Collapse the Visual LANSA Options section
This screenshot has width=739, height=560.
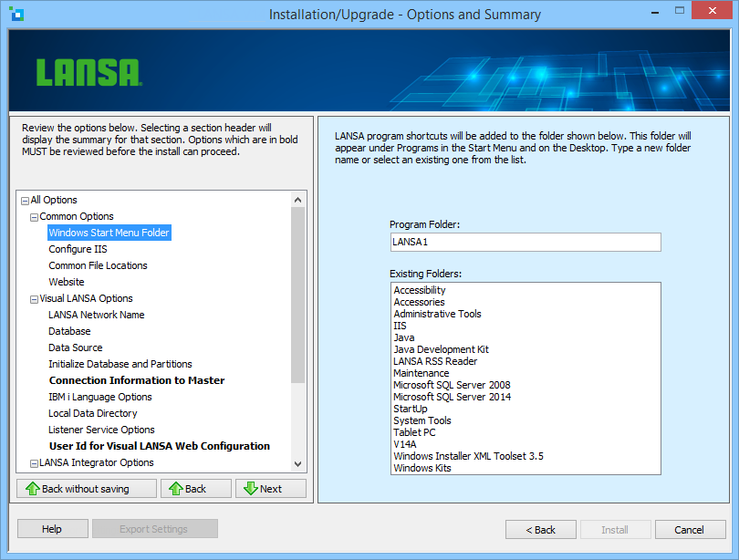[34, 299]
